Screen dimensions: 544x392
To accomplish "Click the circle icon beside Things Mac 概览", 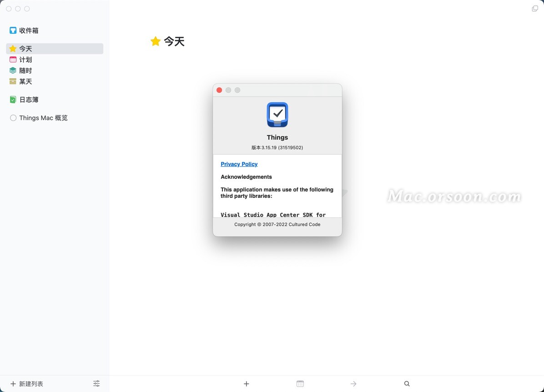I will coord(13,118).
